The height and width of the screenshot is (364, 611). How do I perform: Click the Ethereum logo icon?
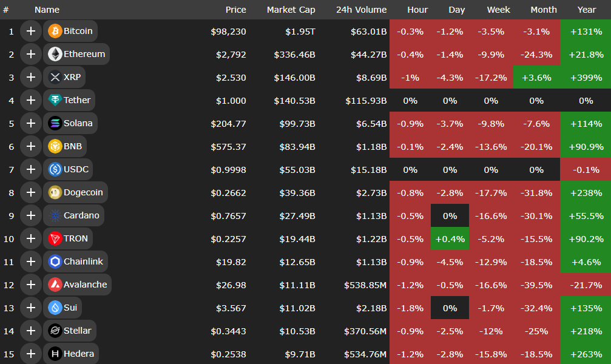click(x=55, y=54)
